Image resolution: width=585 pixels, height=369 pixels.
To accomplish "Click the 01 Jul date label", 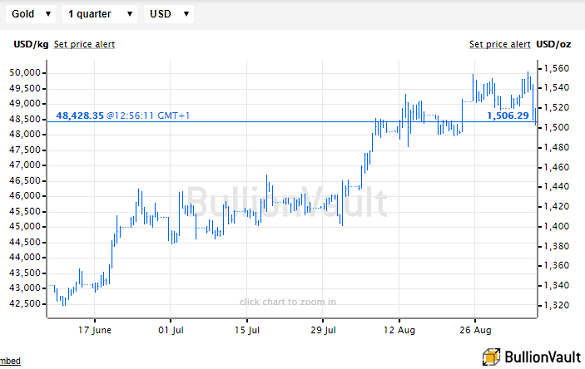I will click(x=171, y=330).
